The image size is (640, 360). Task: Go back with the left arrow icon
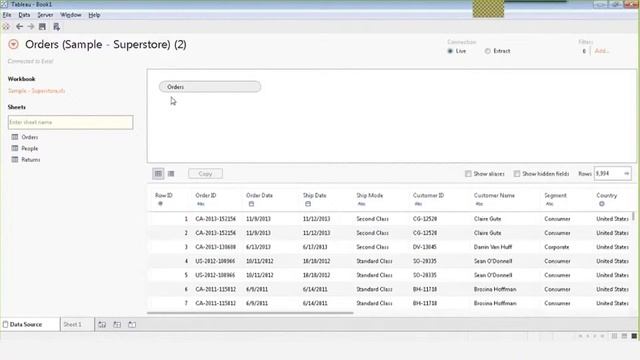(x=19, y=27)
